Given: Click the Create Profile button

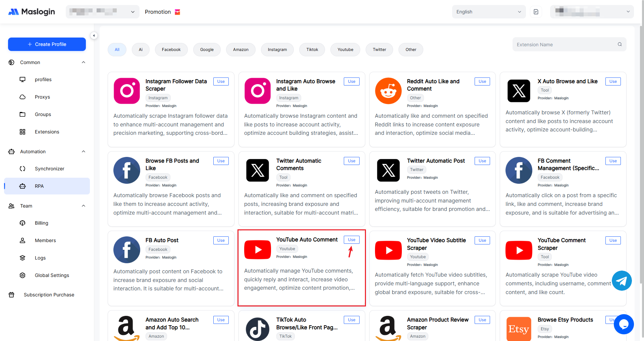Looking at the screenshot, I should [x=47, y=44].
